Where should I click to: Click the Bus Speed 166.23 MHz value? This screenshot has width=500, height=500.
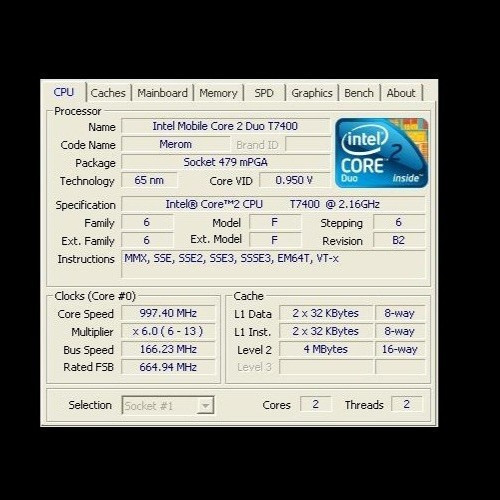pyautogui.click(x=168, y=349)
